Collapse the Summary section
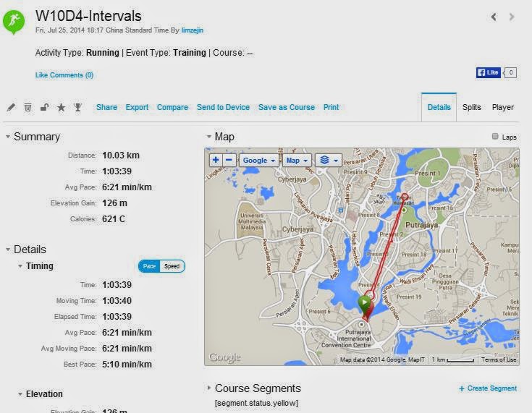 coord(7,137)
